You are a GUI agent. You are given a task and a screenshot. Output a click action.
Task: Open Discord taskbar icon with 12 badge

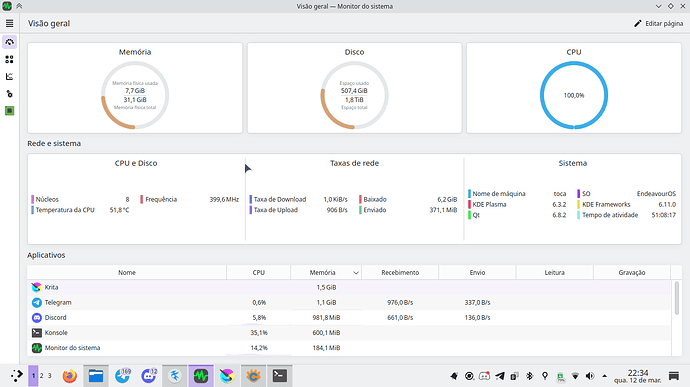149,376
